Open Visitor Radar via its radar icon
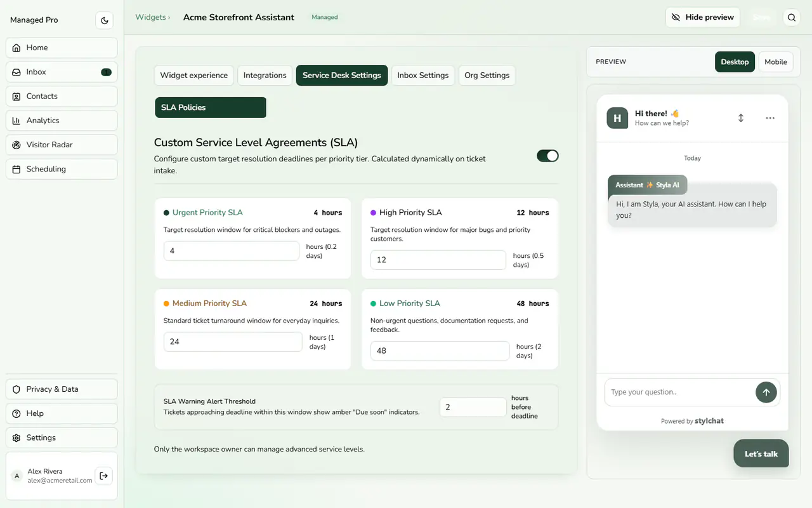Screen dimensions: 812x508 [16, 145]
